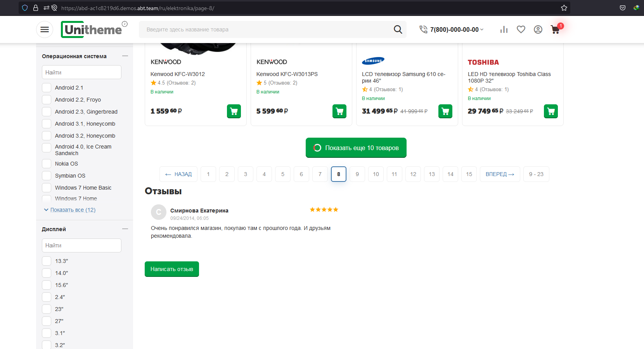Open Kenwood KFC-W3013PS product link
This screenshot has width=644, height=349.
pyautogui.click(x=287, y=74)
